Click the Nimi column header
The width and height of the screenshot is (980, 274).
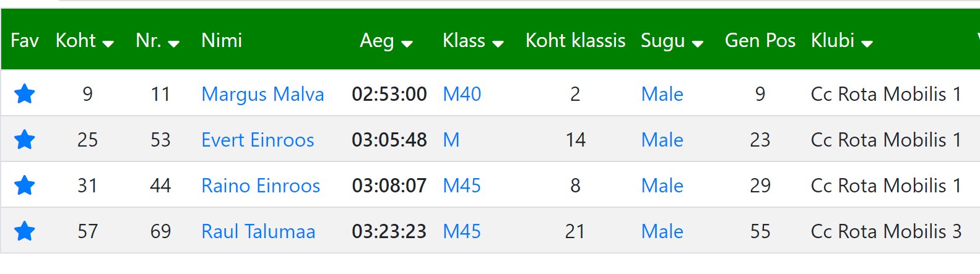click(222, 40)
